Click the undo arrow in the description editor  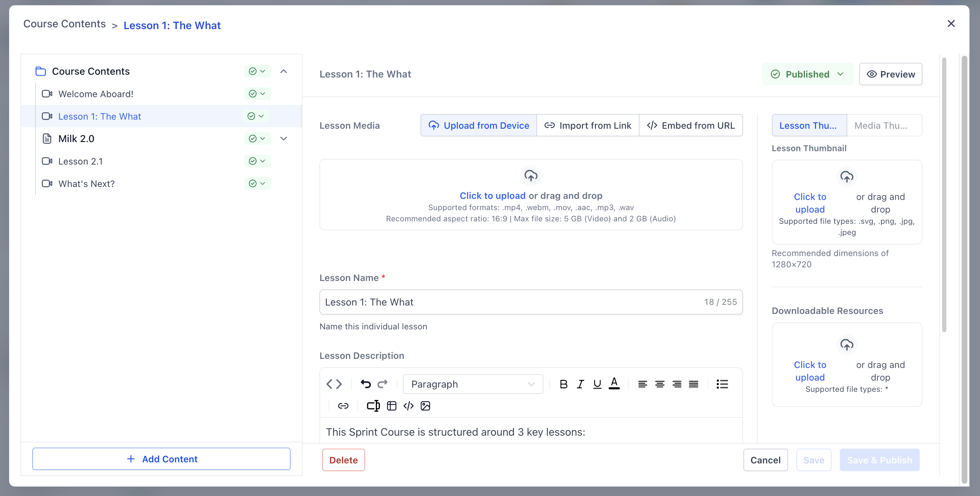366,384
